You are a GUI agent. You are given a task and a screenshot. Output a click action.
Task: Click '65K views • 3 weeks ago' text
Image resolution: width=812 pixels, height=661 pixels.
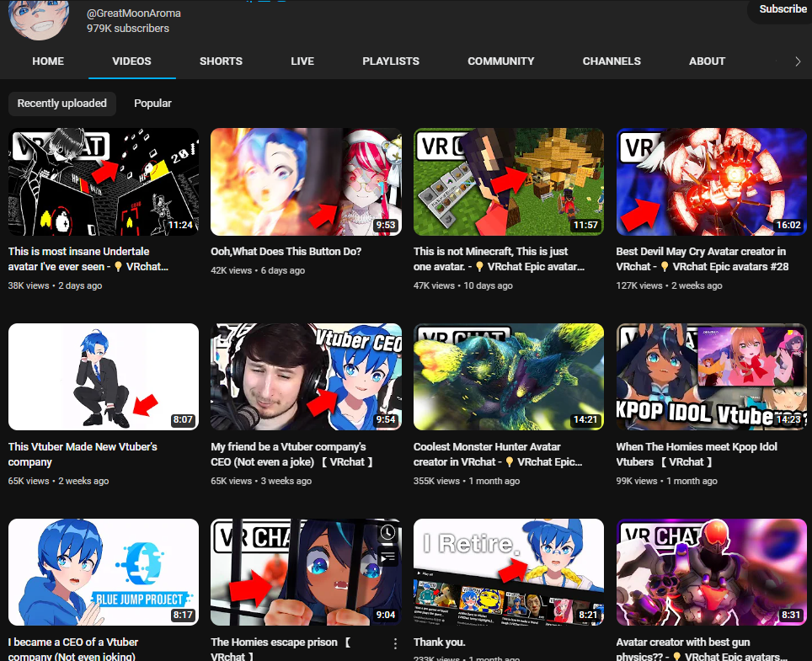pyautogui.click(x=261, y=481)
